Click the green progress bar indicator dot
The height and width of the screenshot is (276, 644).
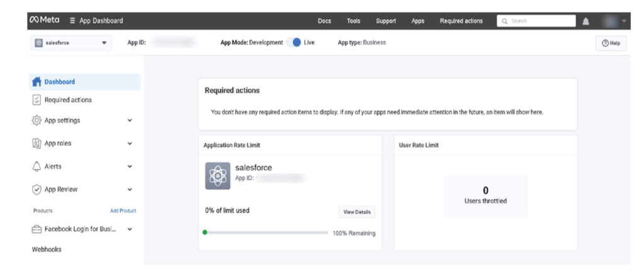click(x=204, y=233)
